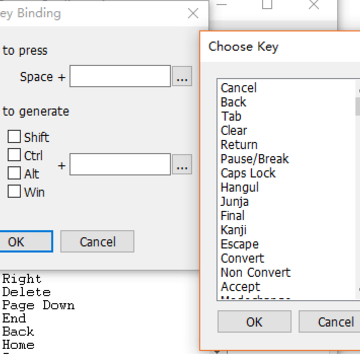The height and width of the screenshot is (360, 360).
Task: Click the Space + key input field
Action: (120, 76)
